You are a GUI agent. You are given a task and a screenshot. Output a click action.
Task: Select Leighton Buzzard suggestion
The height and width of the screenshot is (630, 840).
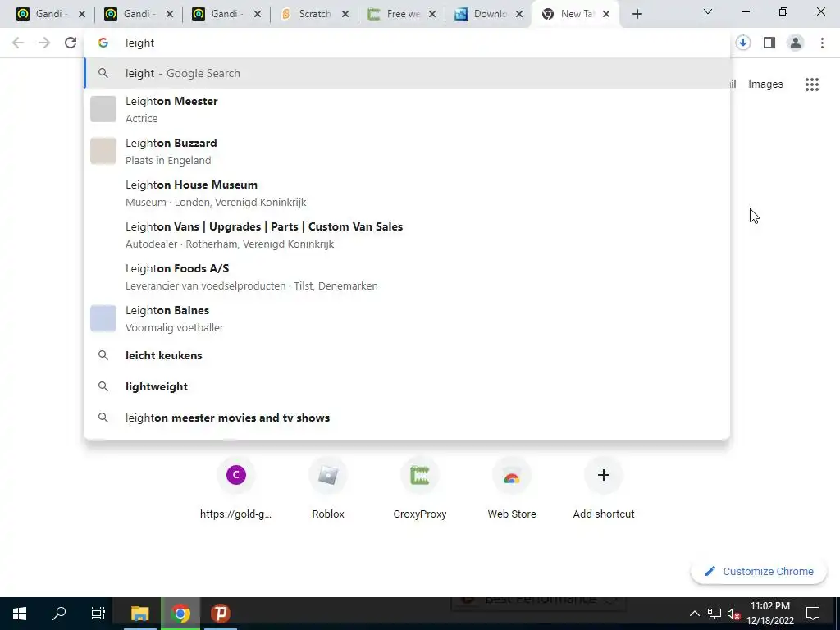(407, 151)
